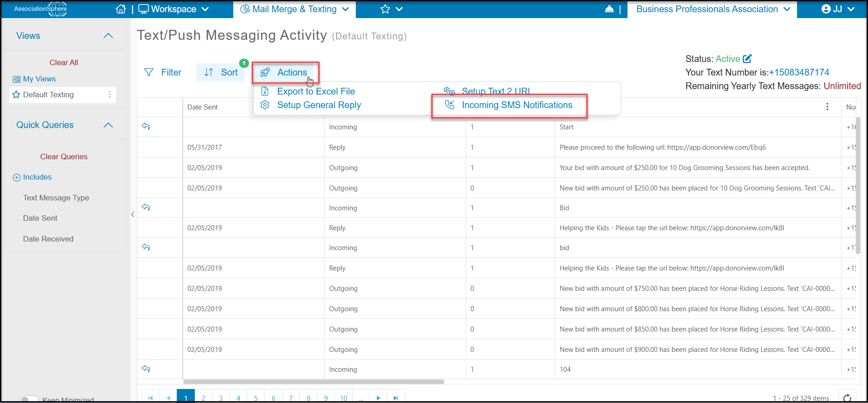Viewport: 868px width, 403px height.
Task: Jump to the last page
Action: click(396, 398)
